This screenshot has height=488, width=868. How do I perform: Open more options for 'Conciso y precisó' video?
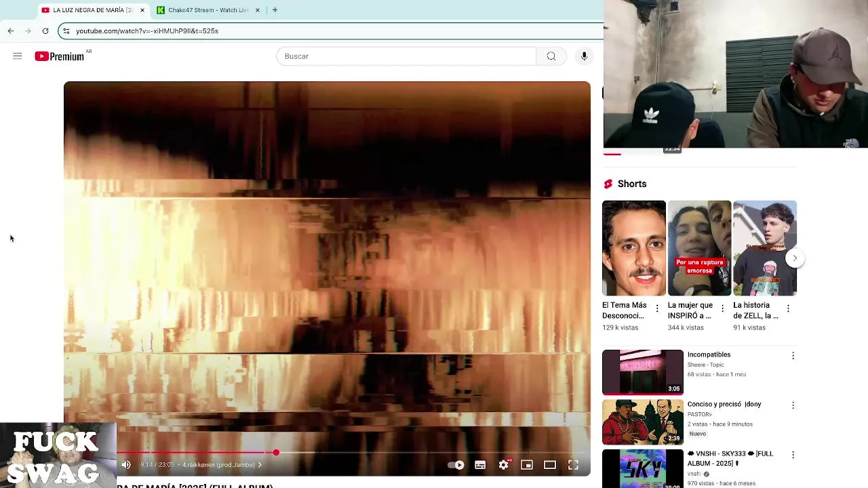pyautogui.click(x=793, y=405)
